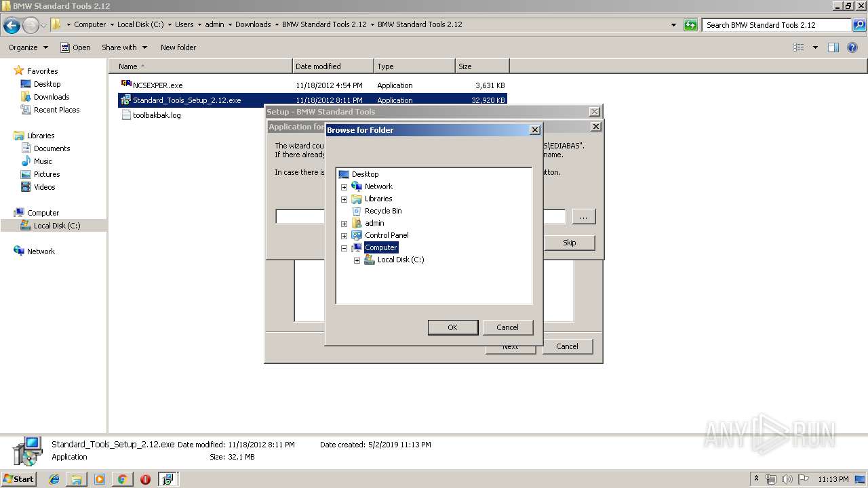Open Recent Places in sidebar
Screen dimensions: 868x488
[56, 110]
